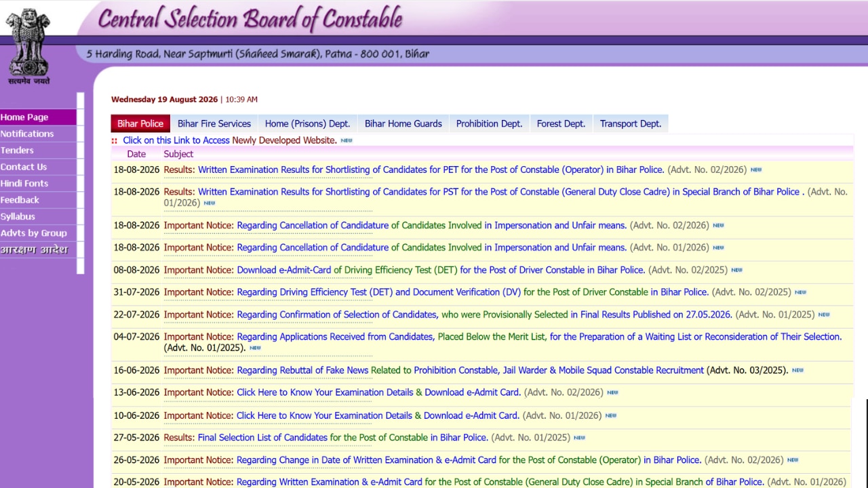Open the Newly Developed Website access link

coord(230,140)
